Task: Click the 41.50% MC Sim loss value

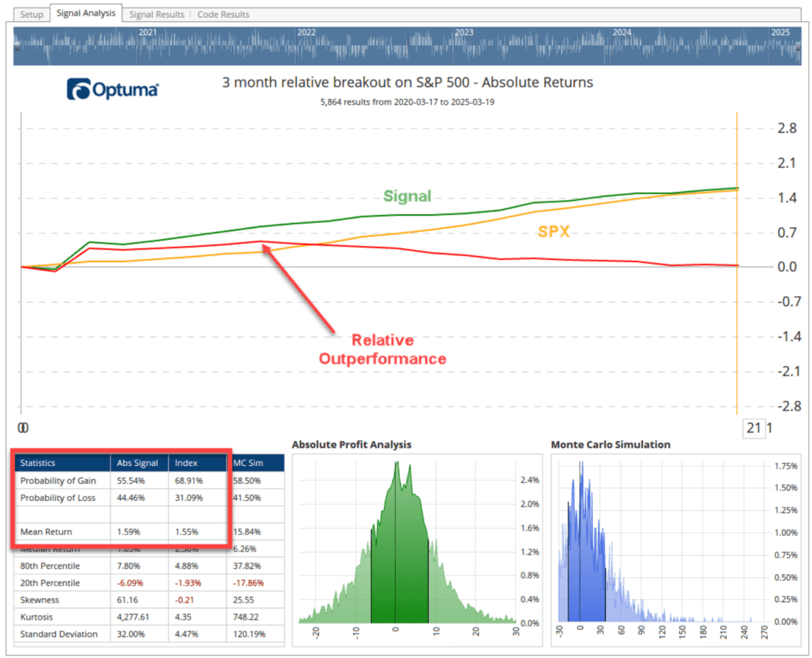Action: click(x=247, y=498)
